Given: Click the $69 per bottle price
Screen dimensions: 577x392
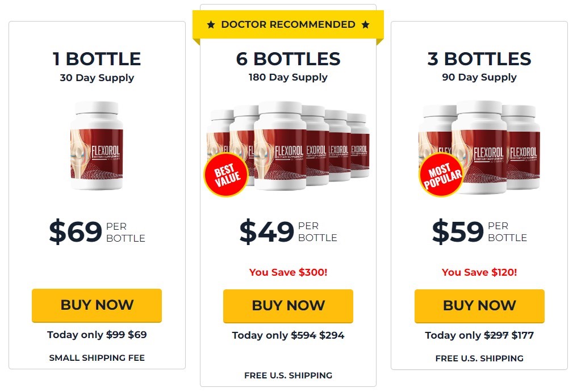Looking at the screenshot, I should click(x=97, y=231).
